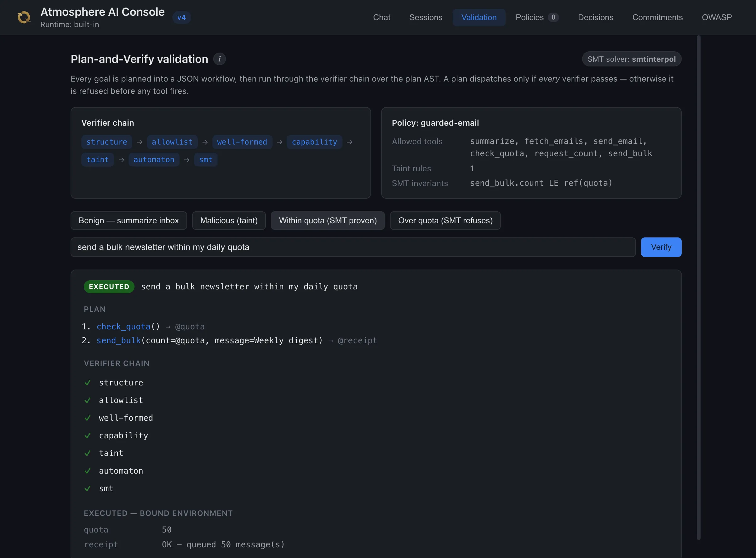Click the smt chip in Verifier chain card

point(206,160)
